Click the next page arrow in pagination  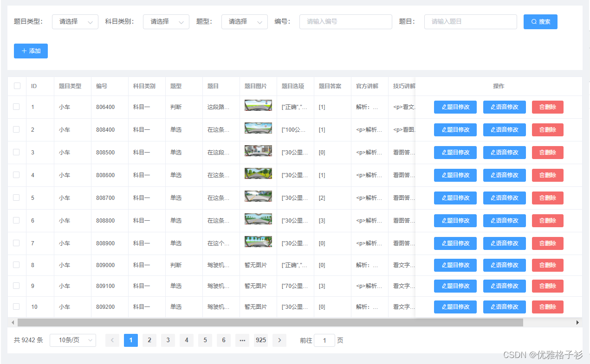(279, 340)
